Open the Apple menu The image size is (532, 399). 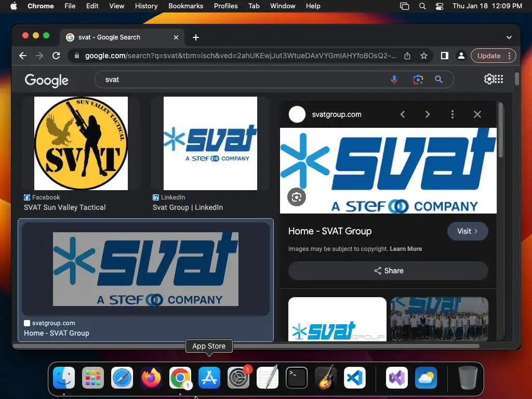click(14, 6)
